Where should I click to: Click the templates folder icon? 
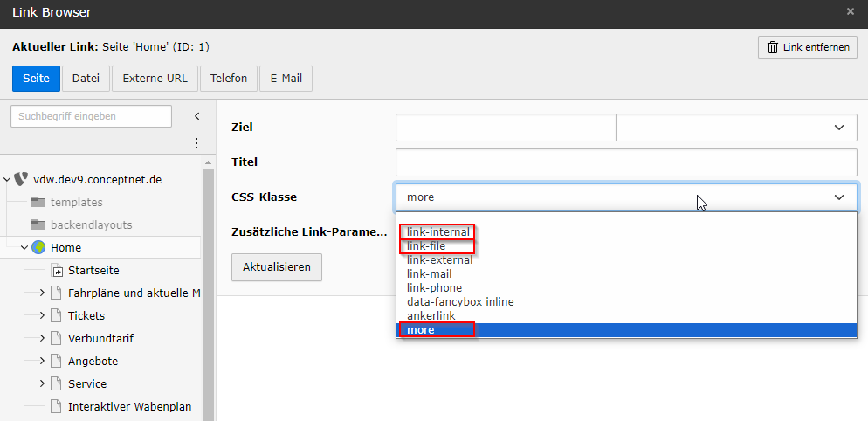coord(38,202)
